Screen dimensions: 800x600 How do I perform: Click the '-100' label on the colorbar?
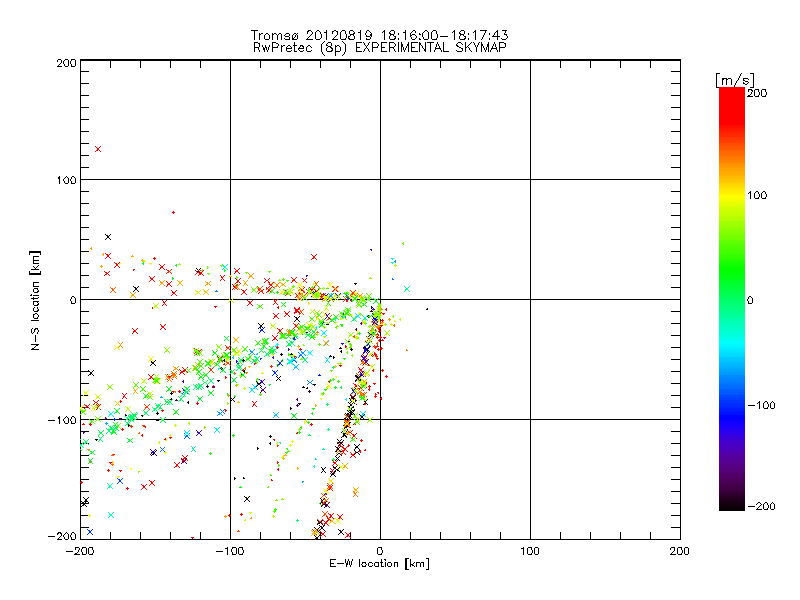pyautogui.click(x=761, y=406)
